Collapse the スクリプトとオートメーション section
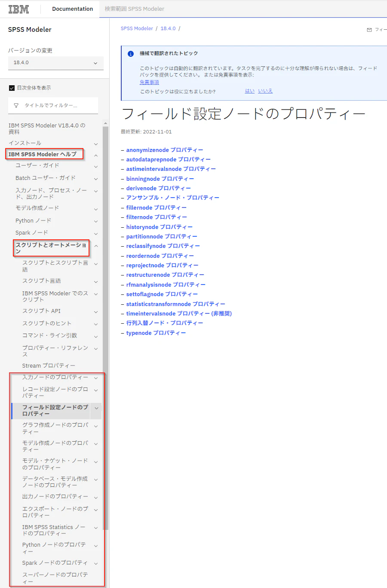The height and width of the screenshot is (588, 387). [x=96, y=246]
